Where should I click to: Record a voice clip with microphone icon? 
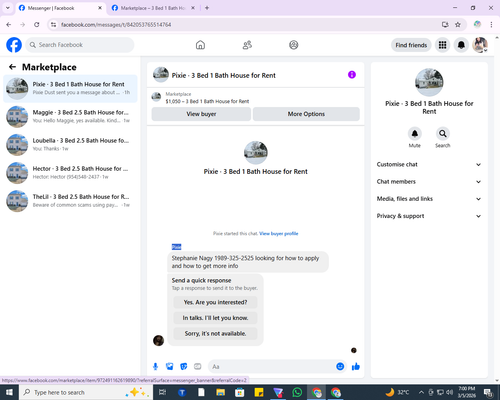click(x=155, y=367)
